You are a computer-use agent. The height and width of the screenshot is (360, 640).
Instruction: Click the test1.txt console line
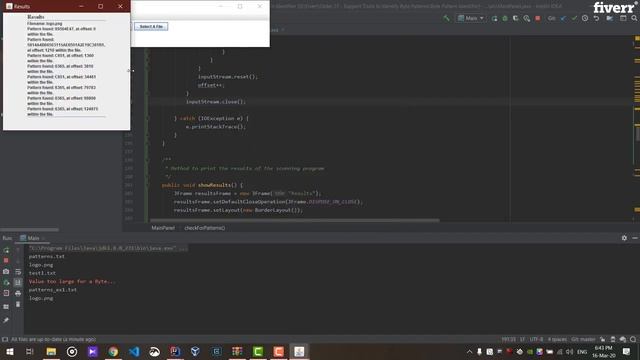(42, 273)
